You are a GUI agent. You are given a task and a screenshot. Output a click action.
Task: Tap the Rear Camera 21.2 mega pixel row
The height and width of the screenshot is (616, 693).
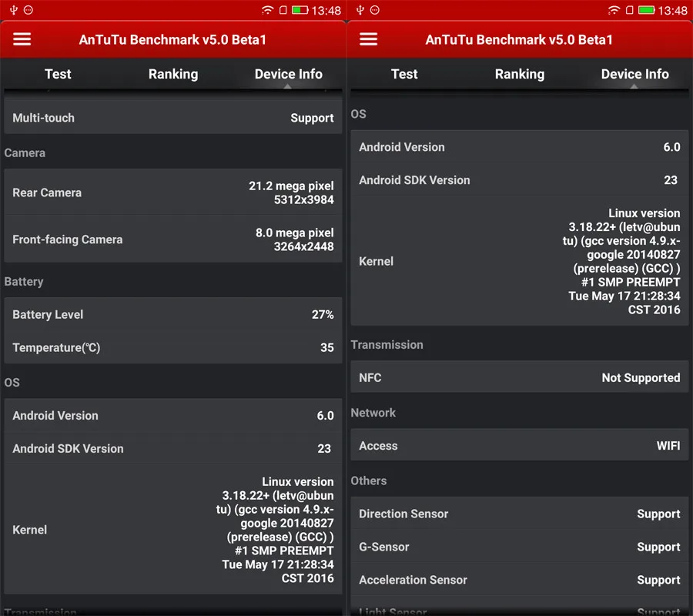(x=173, y=192)
